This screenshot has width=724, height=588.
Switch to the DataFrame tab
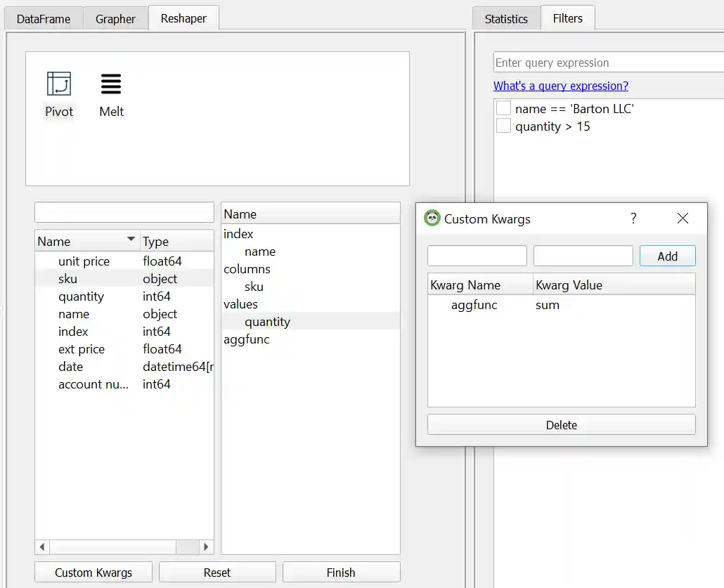click(43, 18)
